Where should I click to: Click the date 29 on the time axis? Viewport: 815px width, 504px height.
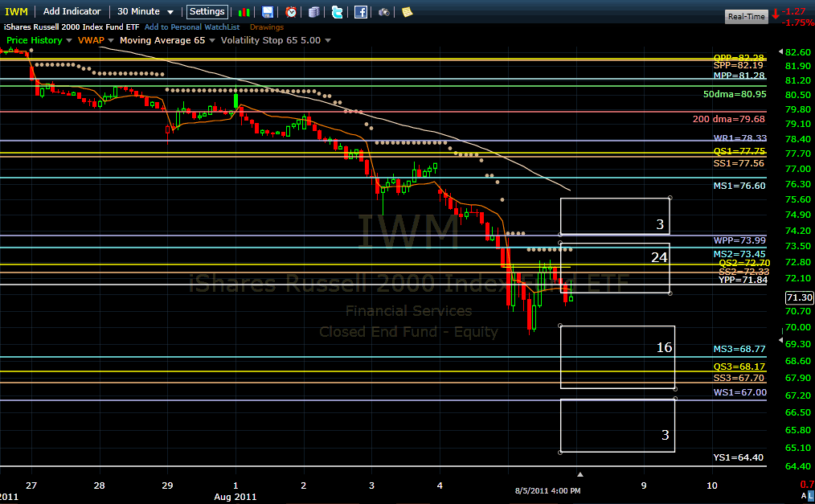point(167,486)
